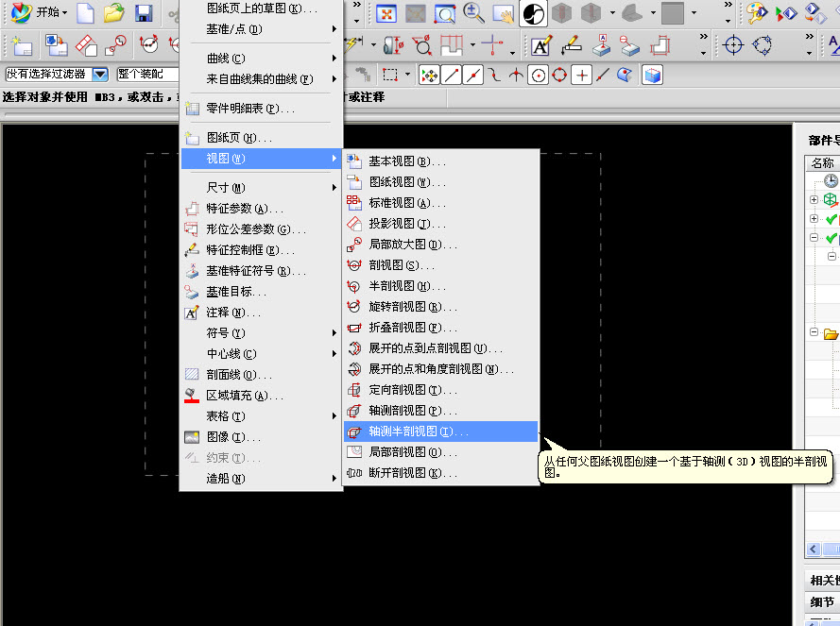
Task: Expand the 尺寸(M) submenu
Action: point(261,188)
